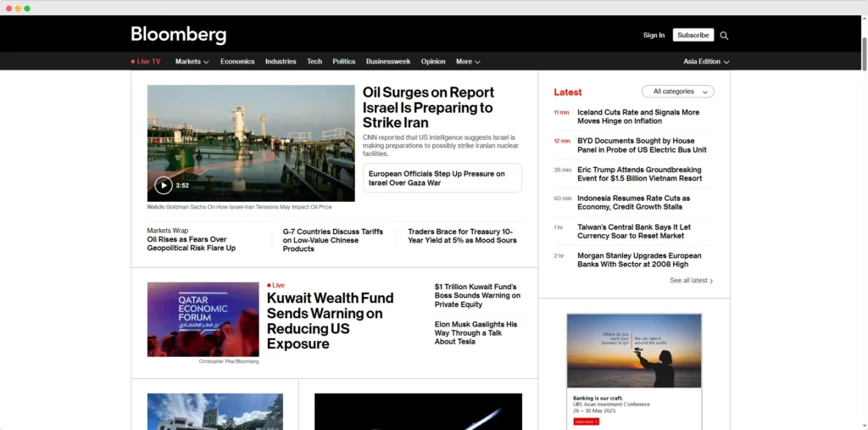Image resolution: width=868 pixels, height=430 pixels.
Task: Click the 2 hr timestamp
Action: click(558, 256)
